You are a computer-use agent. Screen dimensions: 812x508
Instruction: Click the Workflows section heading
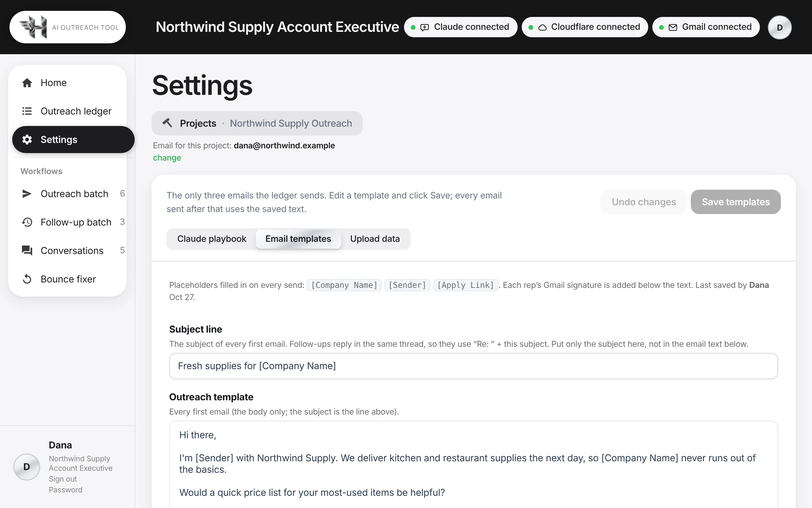coord(41,171)
